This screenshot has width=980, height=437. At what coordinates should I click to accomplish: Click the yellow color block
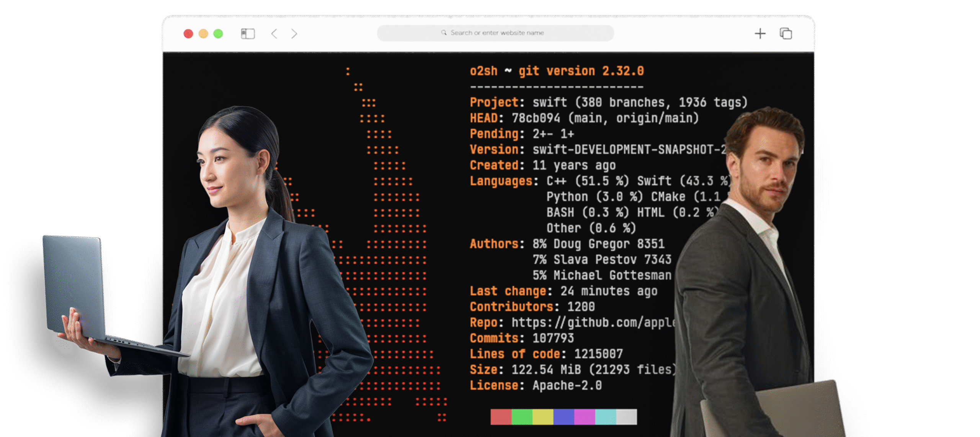pyautogui.click(x=543, y=417)
